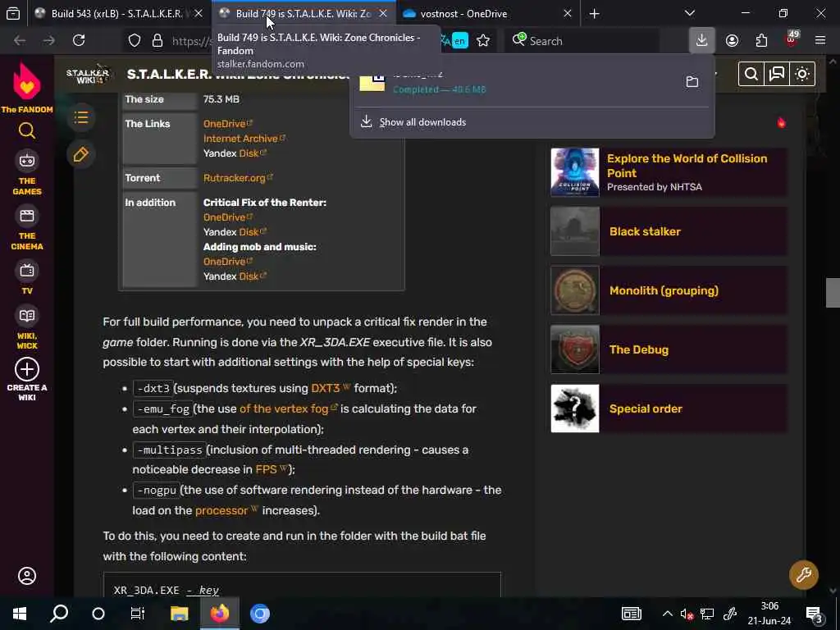This screenshot has height=630, width=840.
Task: Open the Rutracker.org torrent link
Action: point(237,178)
